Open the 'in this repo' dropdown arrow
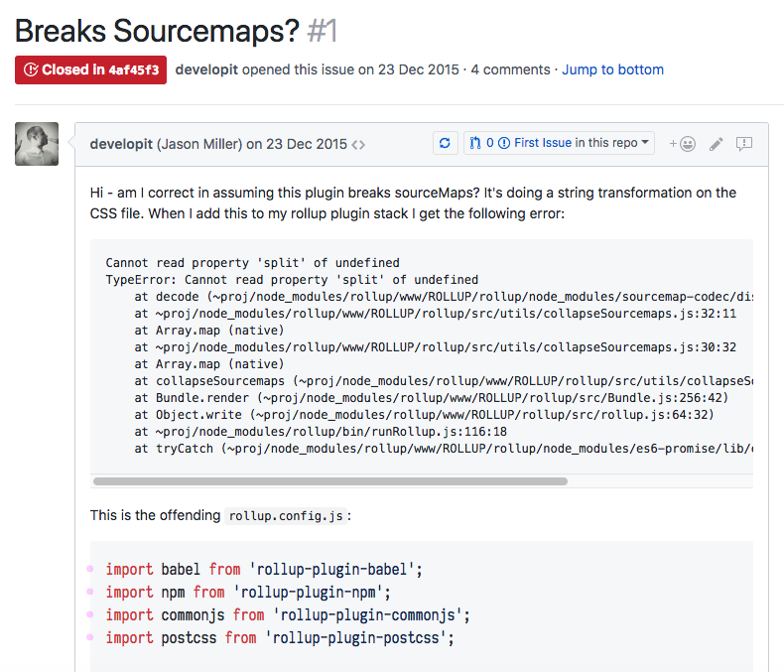The image size is (784, 672). (x=646, y=143)
